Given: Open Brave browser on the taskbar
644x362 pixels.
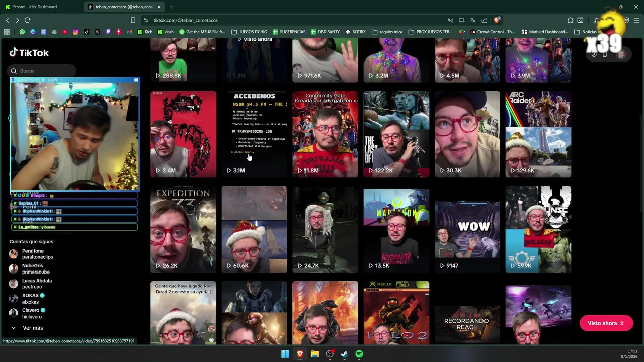Looking at the screenshot, I should coord(300,354).
